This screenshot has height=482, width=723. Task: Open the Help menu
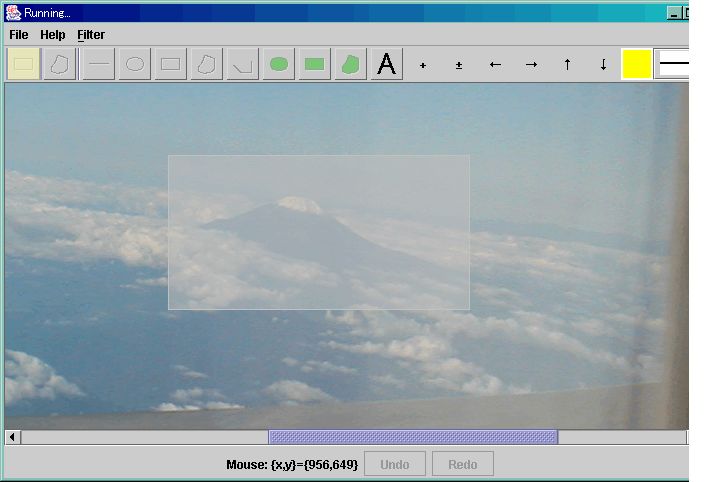point(53,35)
